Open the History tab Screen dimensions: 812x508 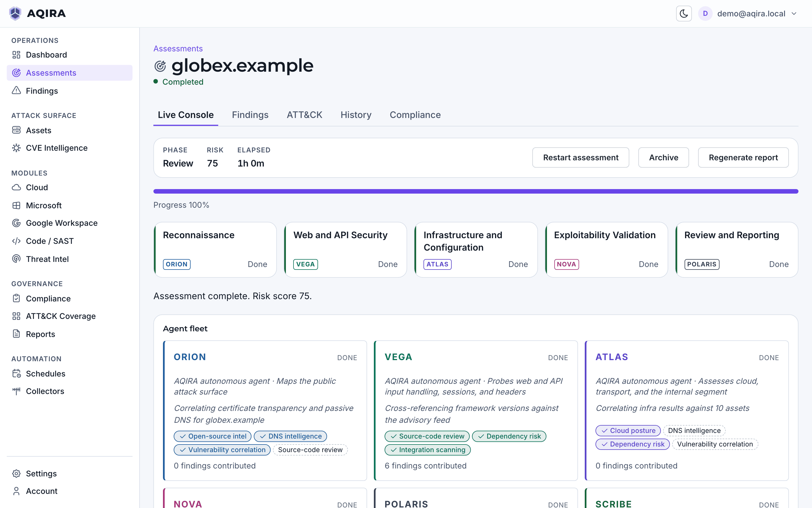coord(356,115)
